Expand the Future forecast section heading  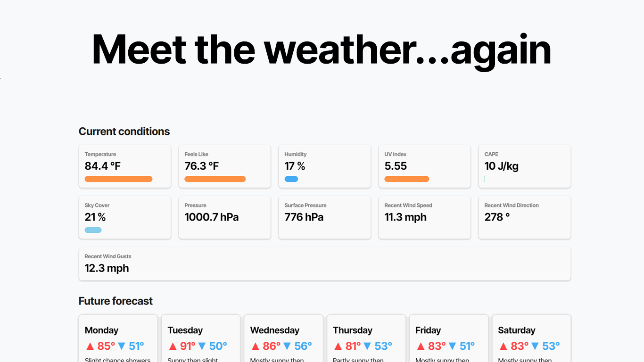[116, 301]
